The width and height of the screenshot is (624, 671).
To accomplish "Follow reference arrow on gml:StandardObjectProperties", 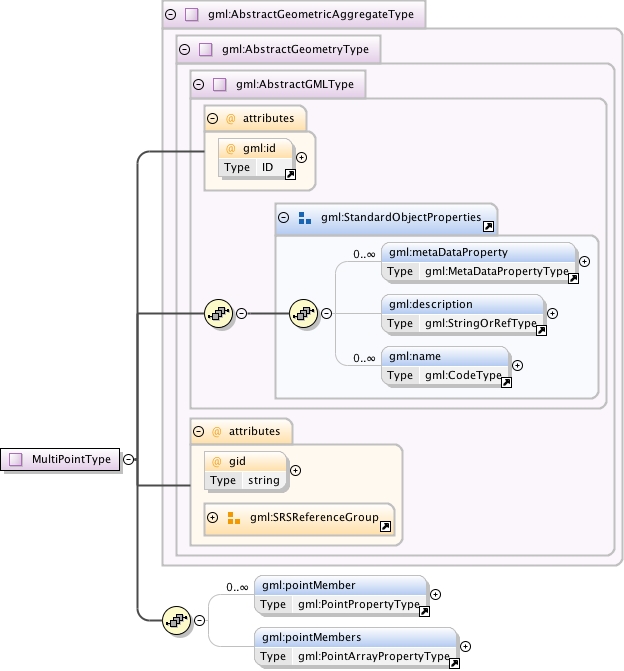I will coord(488,227).
